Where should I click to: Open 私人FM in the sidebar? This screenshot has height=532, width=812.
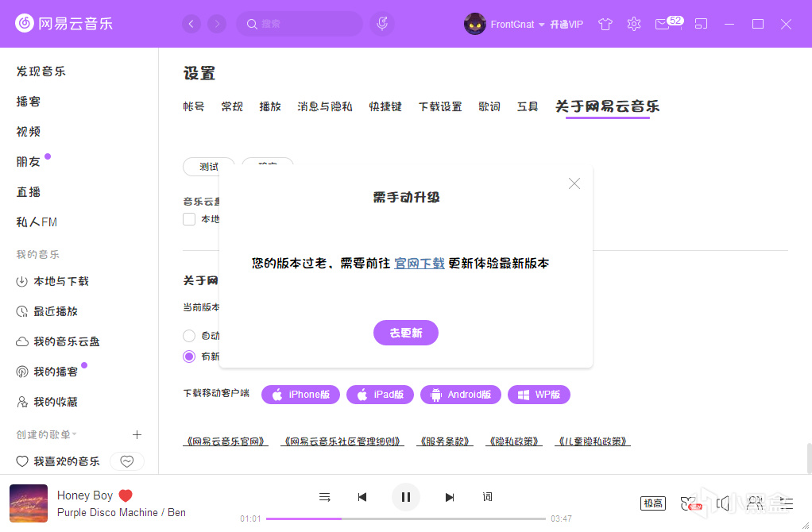click(x=37, y=222)
